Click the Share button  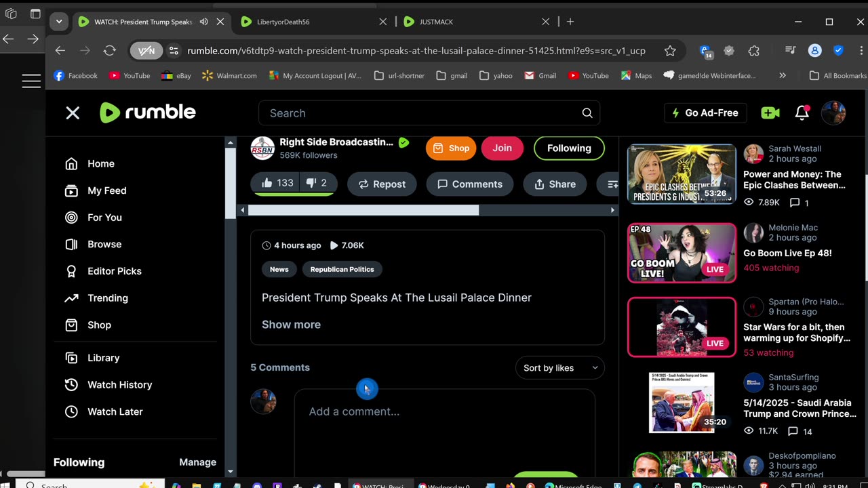(x=555, y=184)
